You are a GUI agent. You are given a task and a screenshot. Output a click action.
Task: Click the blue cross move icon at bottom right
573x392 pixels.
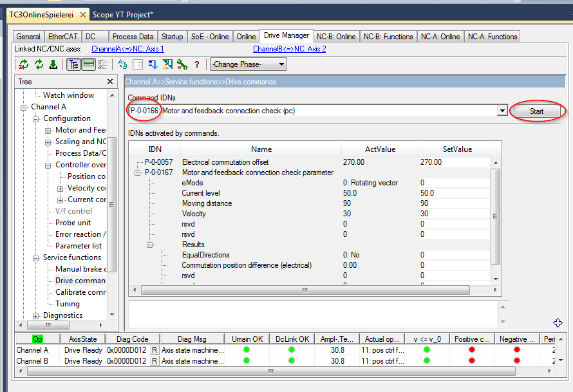558,322
